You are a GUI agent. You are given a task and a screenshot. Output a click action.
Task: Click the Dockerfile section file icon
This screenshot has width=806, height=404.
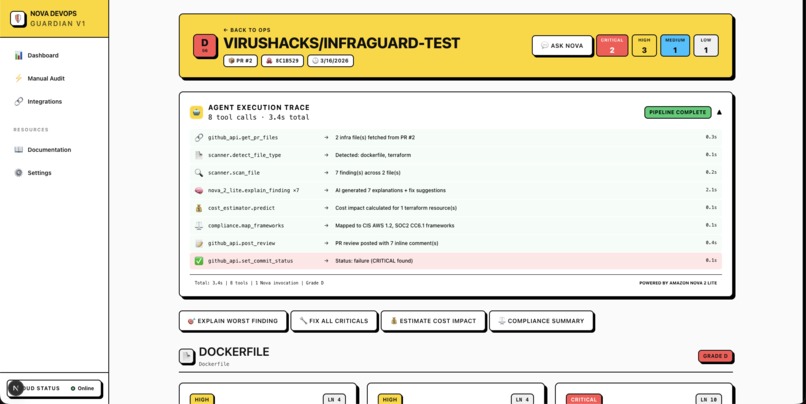[187, 356]
